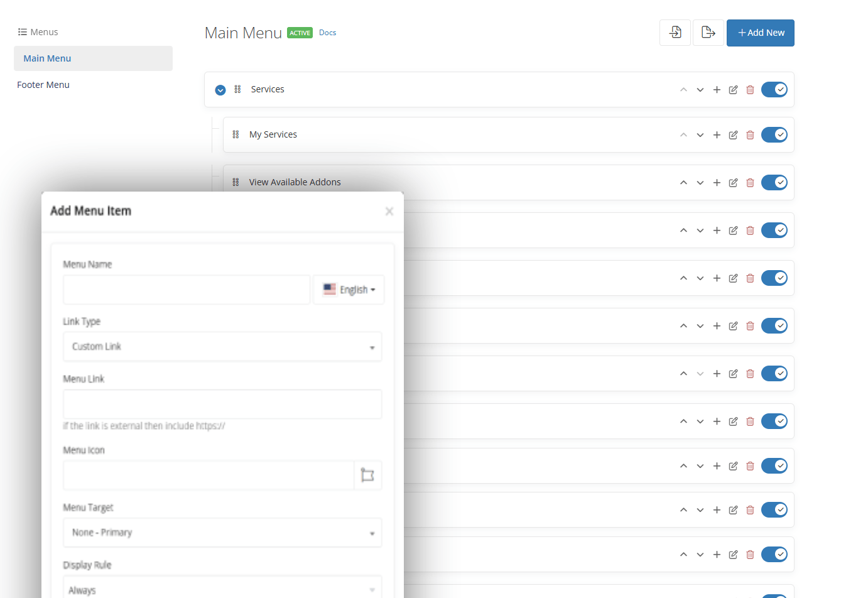The image size is (868, 598).
Task: Open the English language dropdown
Action: pos(349,290)
